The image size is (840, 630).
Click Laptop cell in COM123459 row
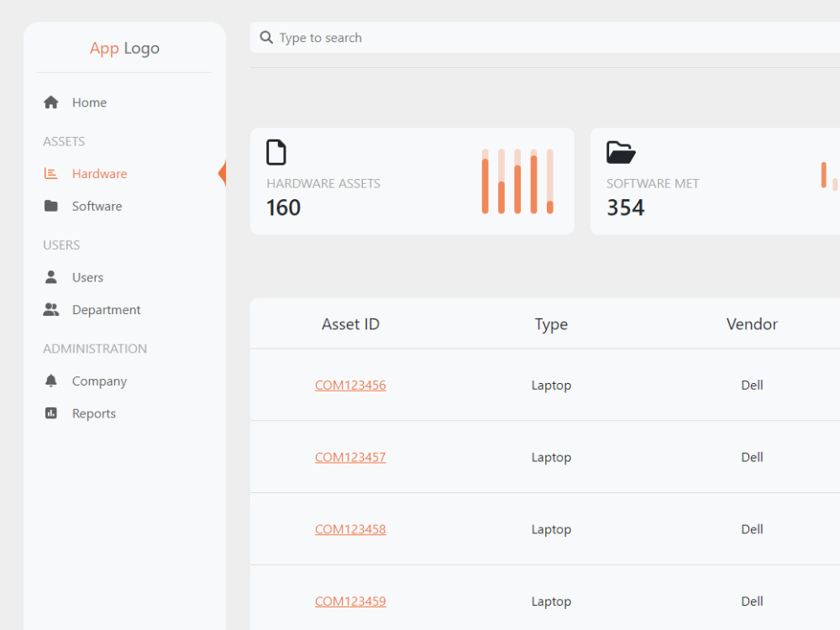click(551, 601)
